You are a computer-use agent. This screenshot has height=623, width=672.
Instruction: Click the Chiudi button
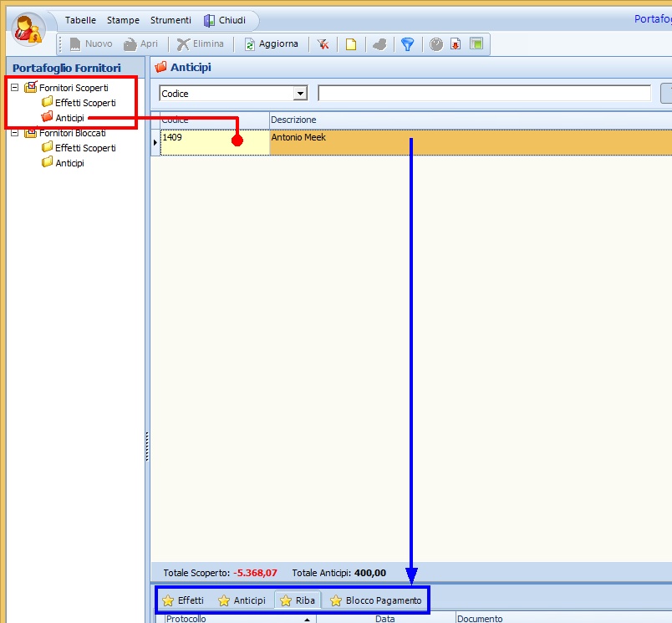click(x=225, y=20)
